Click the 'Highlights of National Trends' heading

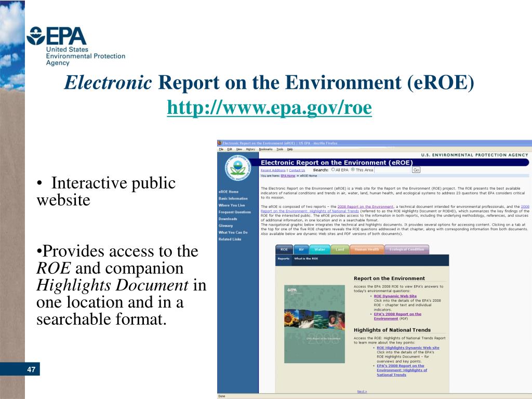[x=392, y=330]
